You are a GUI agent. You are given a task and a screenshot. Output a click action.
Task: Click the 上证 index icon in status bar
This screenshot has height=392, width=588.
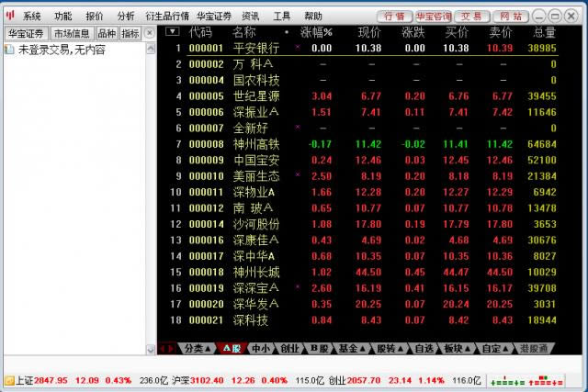(x=9, y=380)
